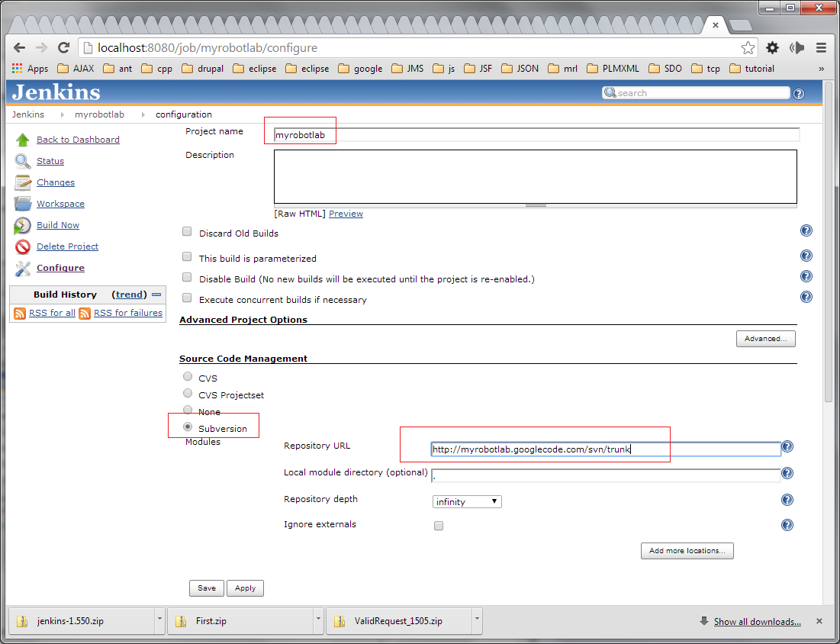The width and height of the screenshot is (840, 644).
Task: Open help for Local module directory
Action: (x=787, y=473)
